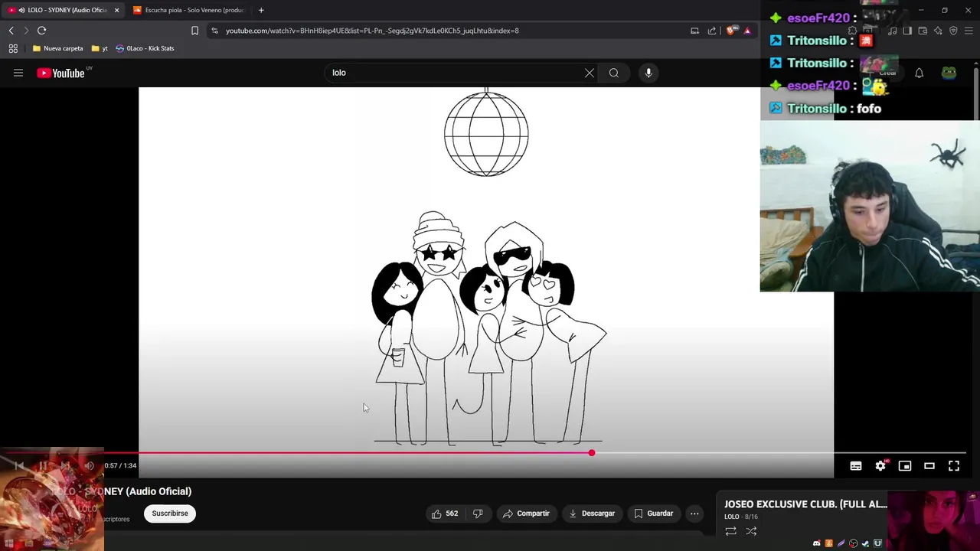980x551 pixels.
Task: Open Discord in the taskbar tray
Action: click(x=816, y=543)
